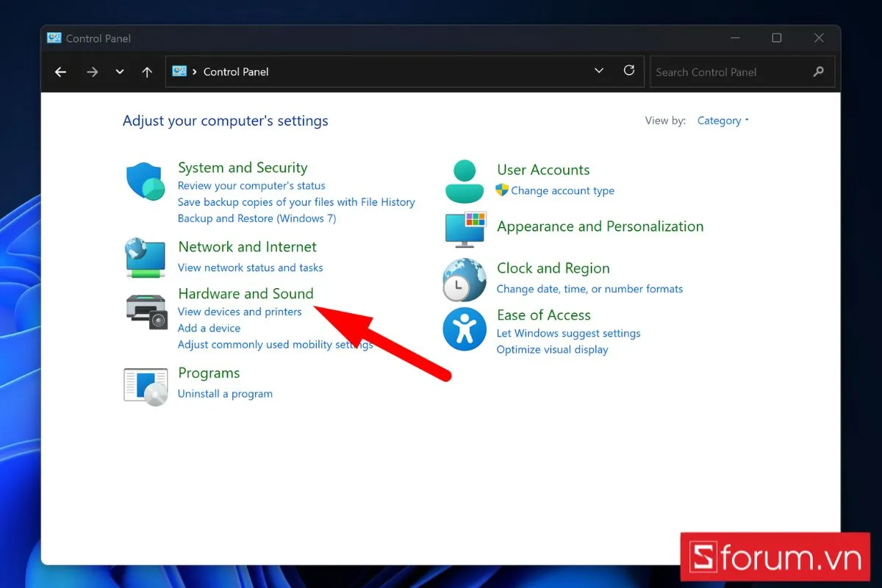Click Control Panel in the address breadcrumb
Image resolution: width=882 pixels, height=588 pixels.
pos(236,72)
